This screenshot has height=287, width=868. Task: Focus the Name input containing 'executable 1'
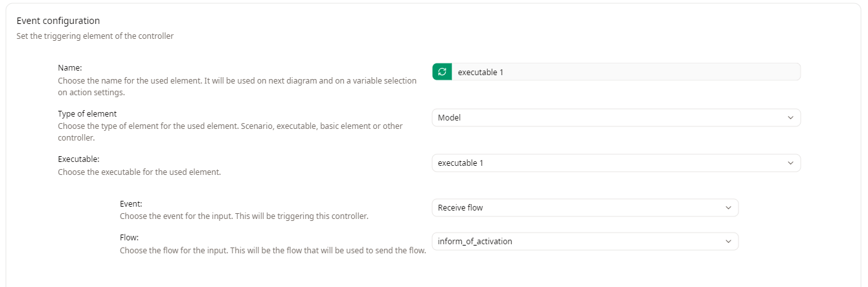pos(625,72)
